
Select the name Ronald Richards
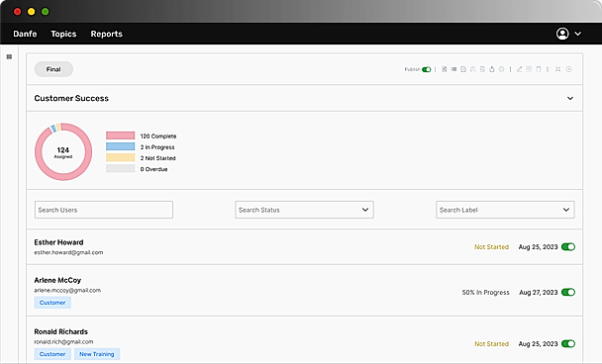click(x=61, y=331)
